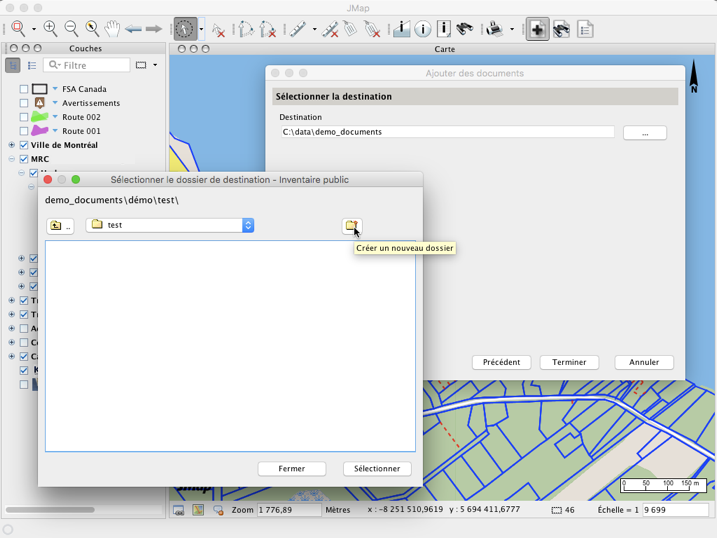Collapse the MRC layer group
The image size is (717, 538).
pyautogui.click(x=12, y=159)
